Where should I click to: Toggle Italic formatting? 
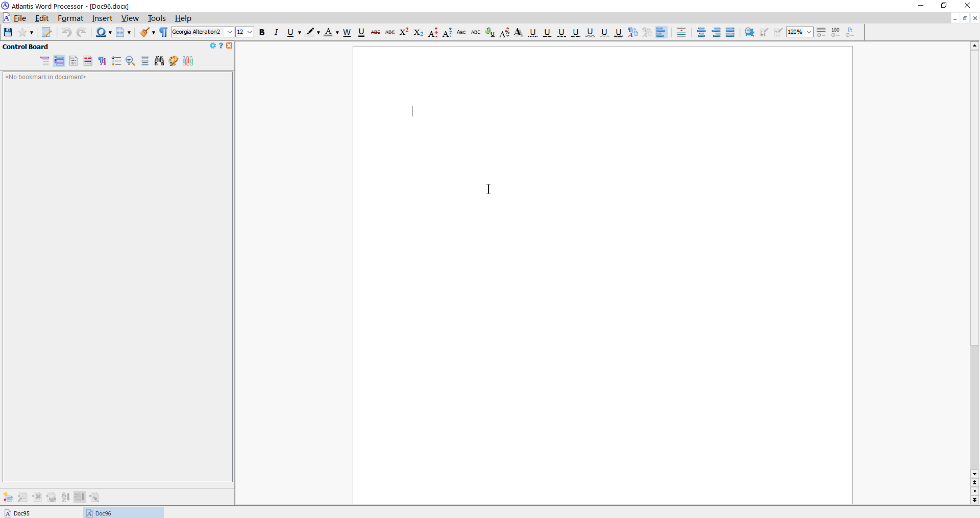click(276, 32)
